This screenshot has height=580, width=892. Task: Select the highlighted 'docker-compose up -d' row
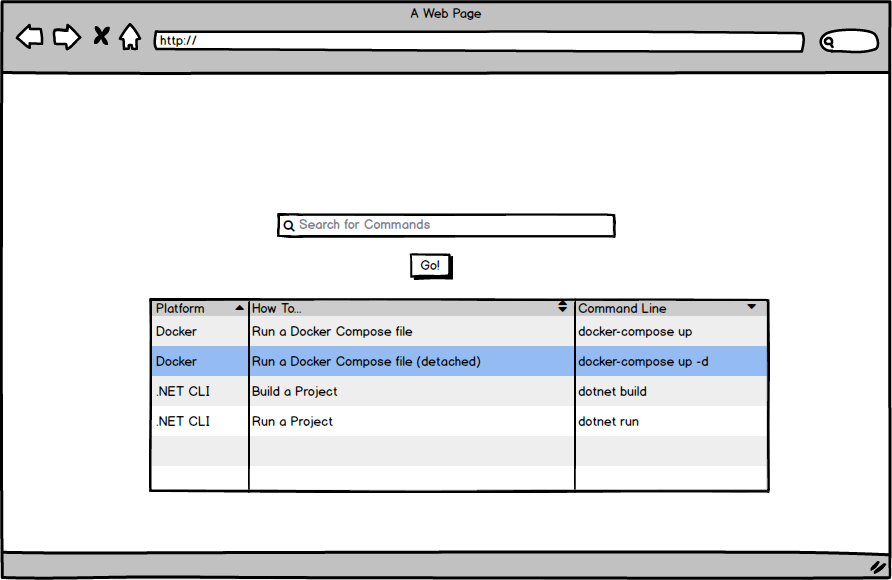click(400, 361)
